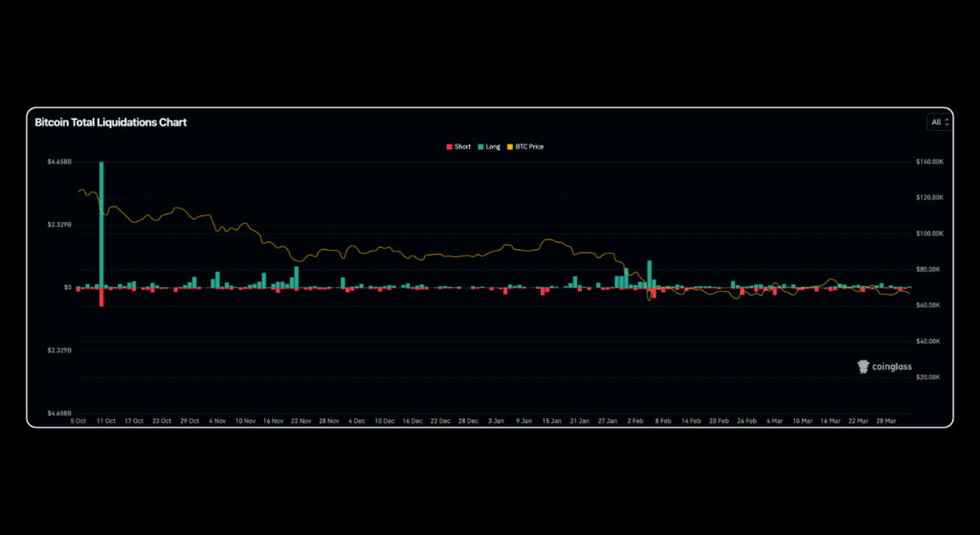
Task: Click the "10 Nov" date label
Action: (246, 421)
